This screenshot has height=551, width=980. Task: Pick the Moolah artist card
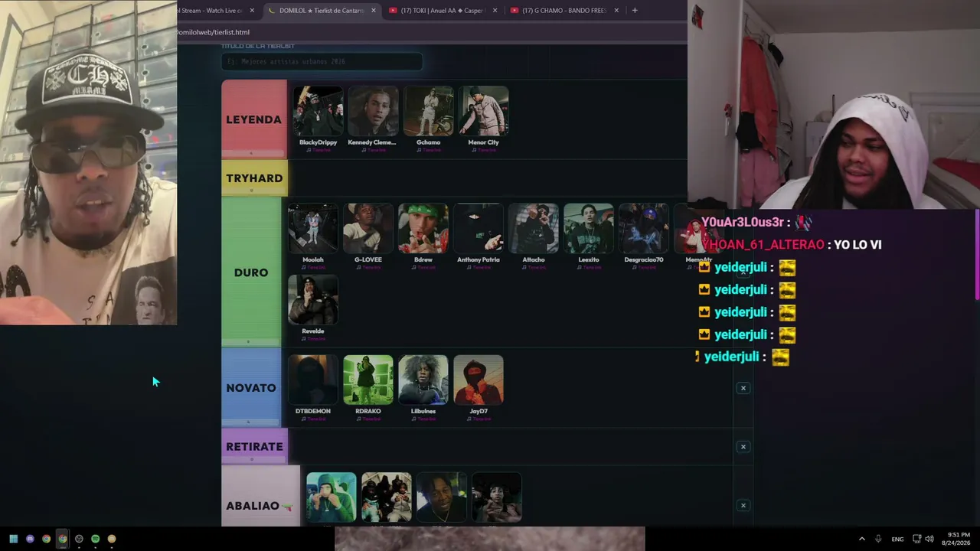click(x=312, y=235)
